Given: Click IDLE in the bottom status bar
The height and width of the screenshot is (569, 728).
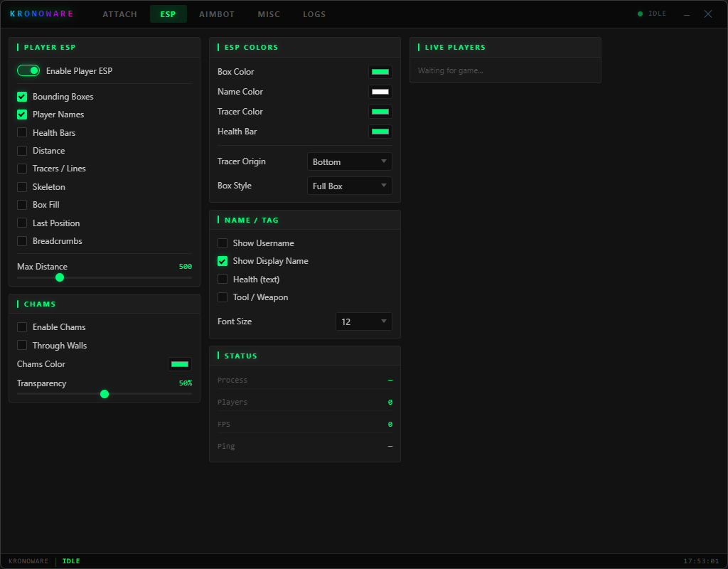Looking at the screenshot, I should 71,561.
